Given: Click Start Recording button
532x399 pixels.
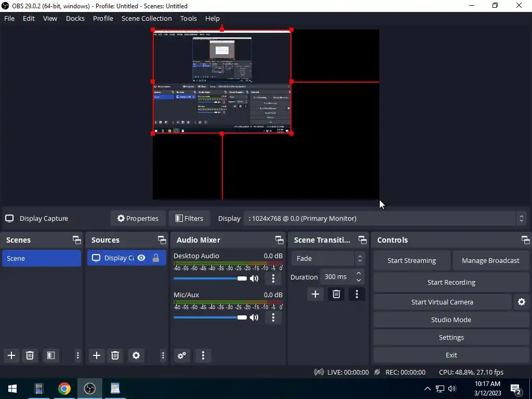Looking at the screenshot, I should [451, 282].
